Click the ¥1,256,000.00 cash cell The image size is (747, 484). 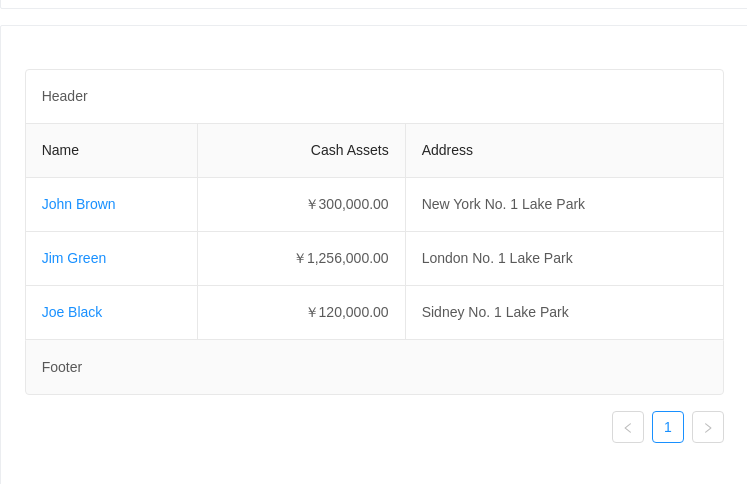(x=302, y=258)
